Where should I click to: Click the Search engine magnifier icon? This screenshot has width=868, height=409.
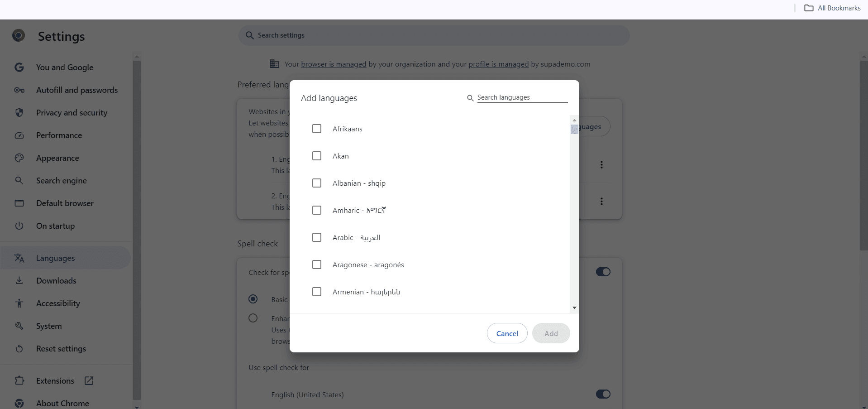(19, 180)
